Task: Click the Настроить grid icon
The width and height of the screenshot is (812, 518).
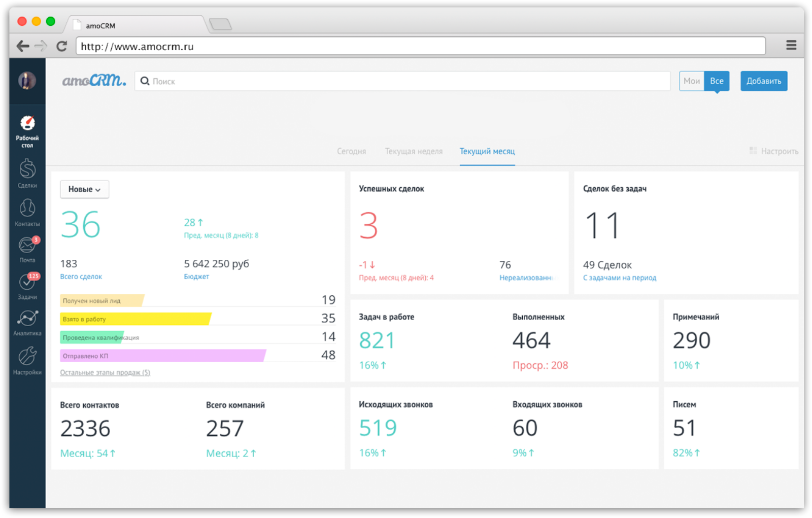Action: [753, 151]
